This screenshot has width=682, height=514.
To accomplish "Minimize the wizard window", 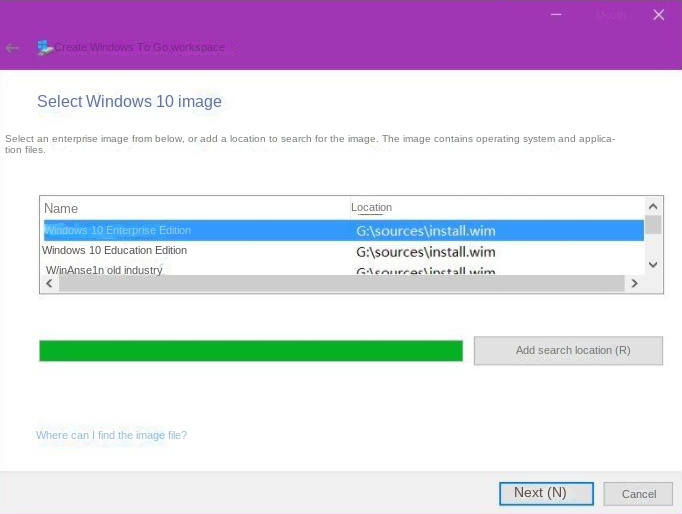I will (556, 14).
